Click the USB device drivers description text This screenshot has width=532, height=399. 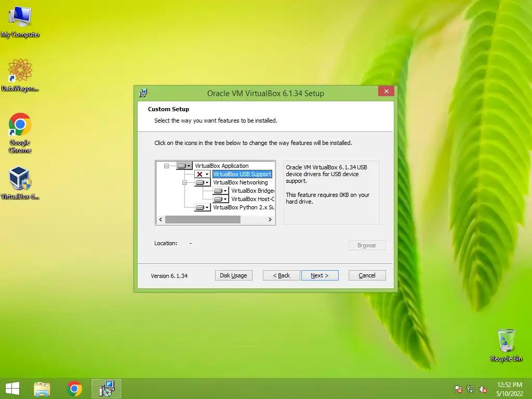tap(326, 174)
